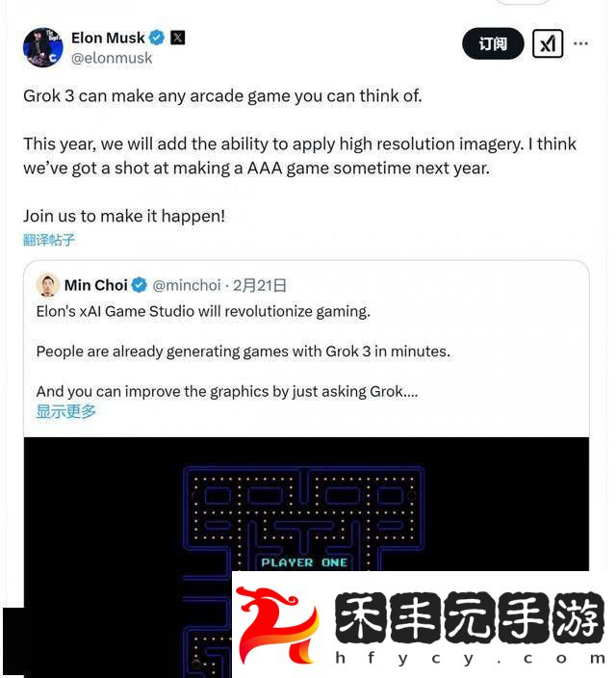The width and height of the screenshot is (616, 678).
Task: Open Elon Musk's profile avatar
Action: coord(42,47)
